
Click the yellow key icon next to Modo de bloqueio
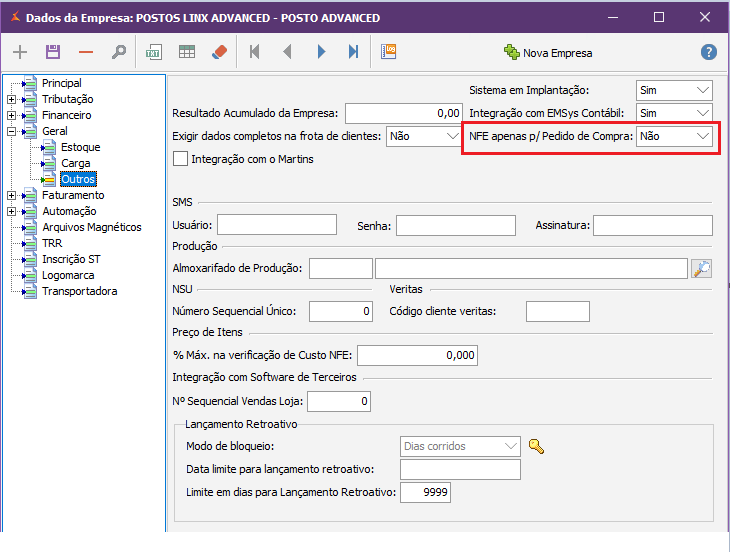pyautogui.click(x=536, y=446)
